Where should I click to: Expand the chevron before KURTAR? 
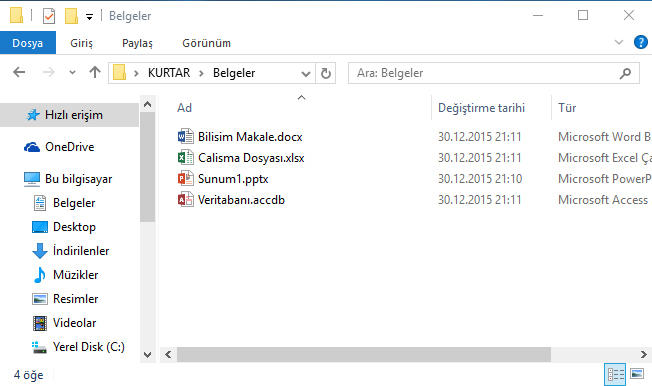(x=136, y=73)
